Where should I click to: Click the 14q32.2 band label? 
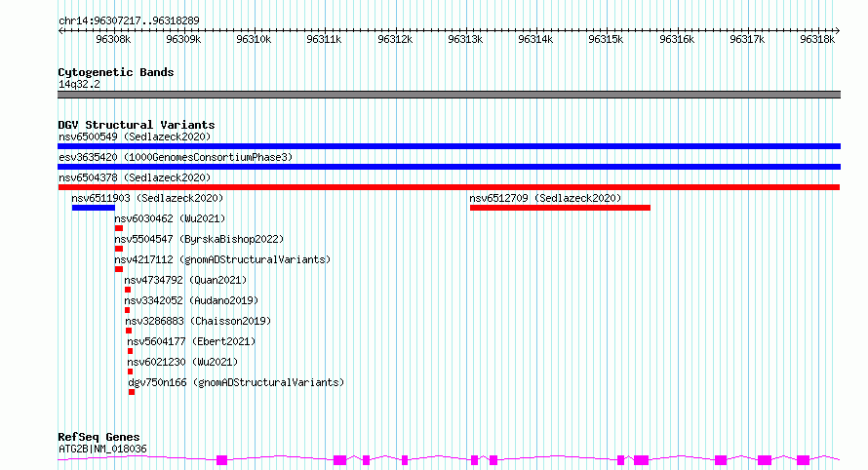(x=79, y=84)
